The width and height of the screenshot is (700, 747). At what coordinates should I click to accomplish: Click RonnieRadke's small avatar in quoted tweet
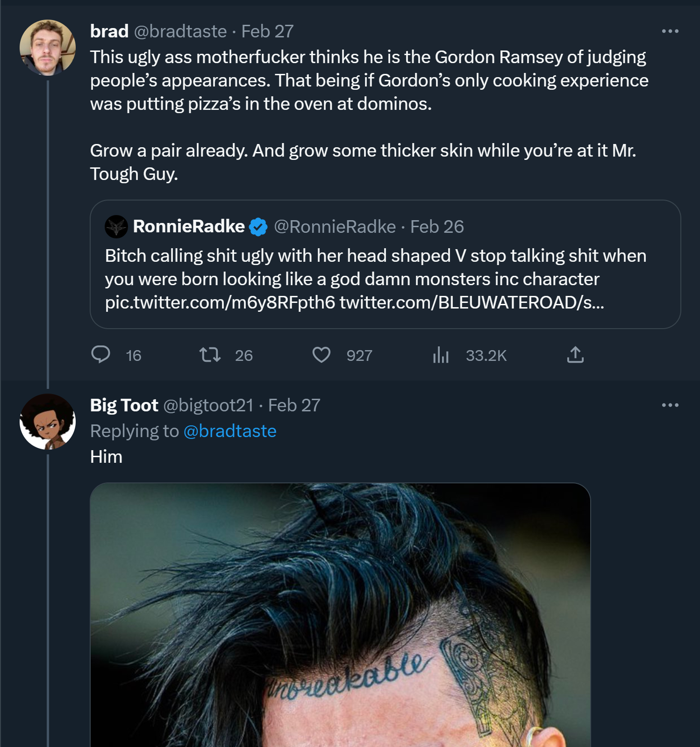tap(116, 227)
